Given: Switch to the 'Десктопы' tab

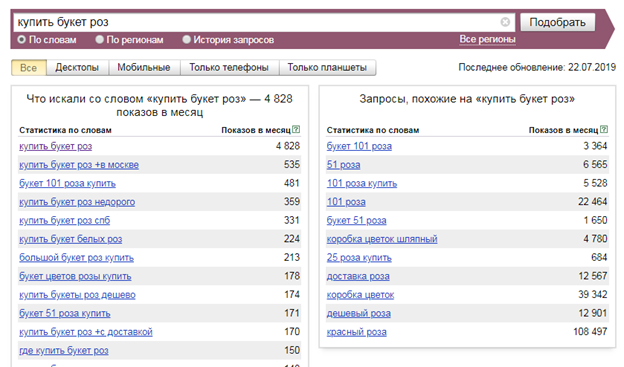Looking at the screenshot, I should [77, 68].
